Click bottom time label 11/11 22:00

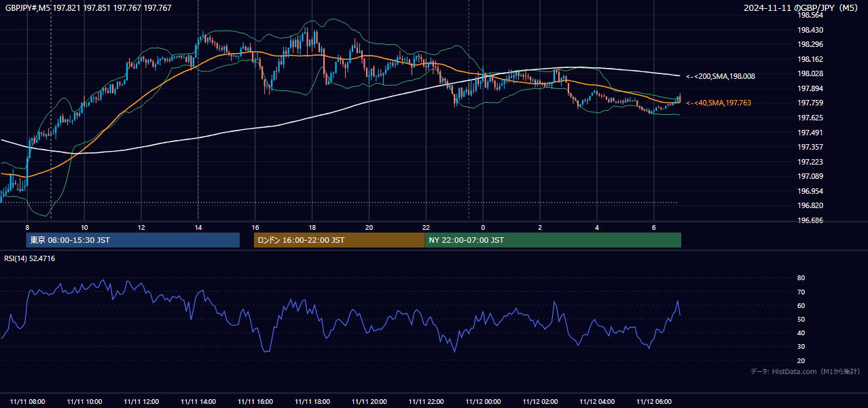coord(427,402)
